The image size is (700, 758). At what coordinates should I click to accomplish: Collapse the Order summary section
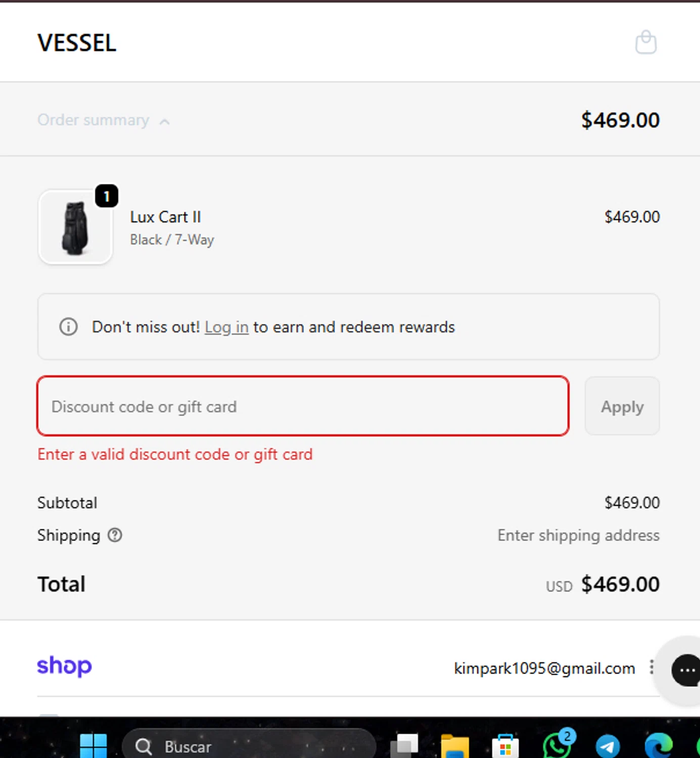(103, 121)
